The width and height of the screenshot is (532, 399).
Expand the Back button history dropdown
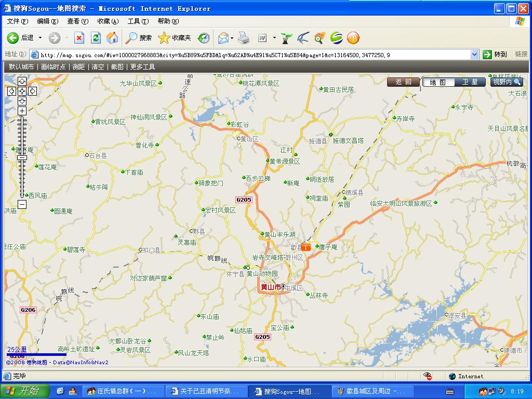coord(40,38)
